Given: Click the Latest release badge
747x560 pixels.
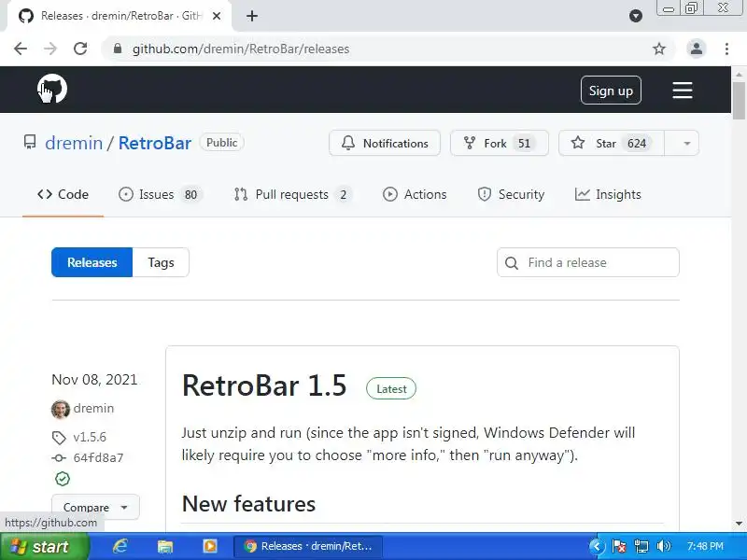Looking at the screenshot, I should pos(391,388).
